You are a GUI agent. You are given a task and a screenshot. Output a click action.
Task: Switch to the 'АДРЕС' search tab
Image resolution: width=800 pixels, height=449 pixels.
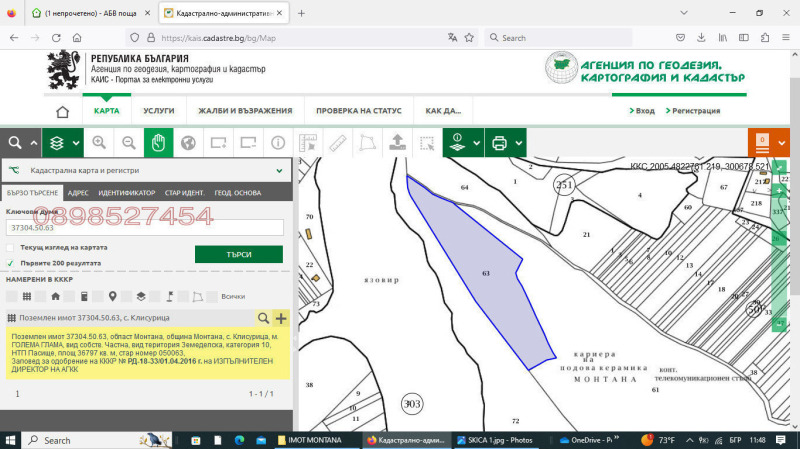[x=78, y=191]
